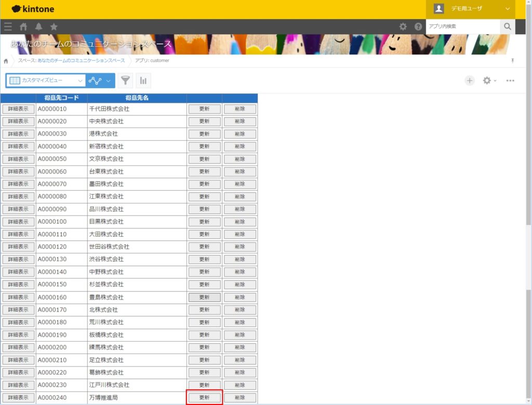Screen dimensions: 532x405
Task: Click 削除 on the 千代田株式会社 row
Action: coord(240,109)
